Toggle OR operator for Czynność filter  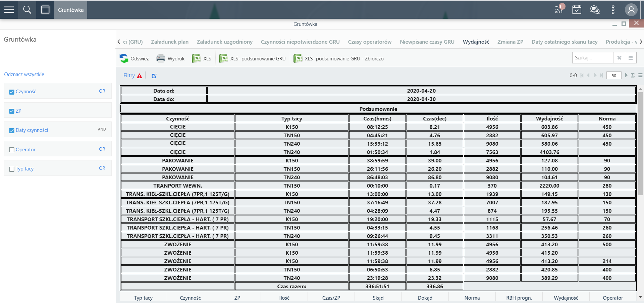click(102, 91)
